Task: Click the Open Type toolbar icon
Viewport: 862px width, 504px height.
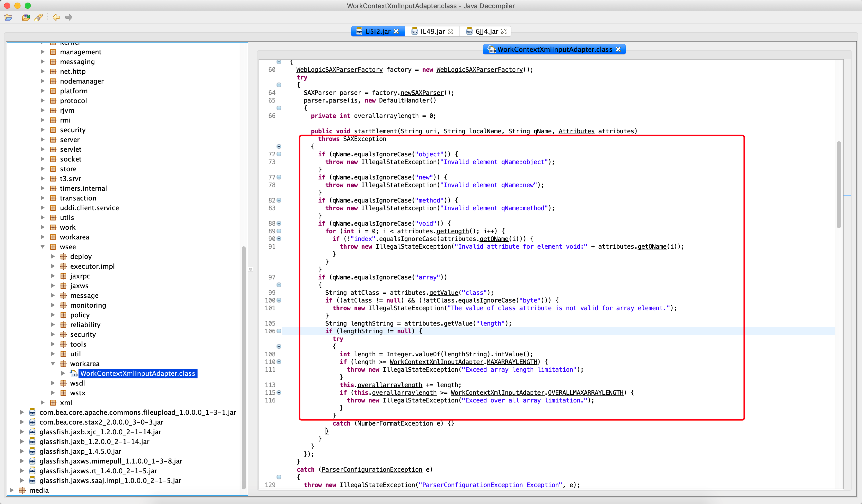Action: click(x=26, y=17)
